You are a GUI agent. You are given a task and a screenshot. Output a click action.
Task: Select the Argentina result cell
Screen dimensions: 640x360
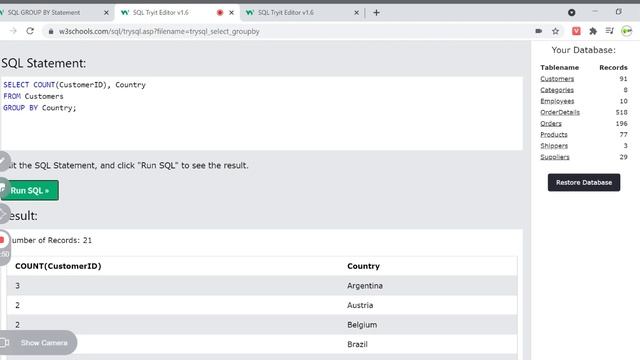tap(365, 286)
